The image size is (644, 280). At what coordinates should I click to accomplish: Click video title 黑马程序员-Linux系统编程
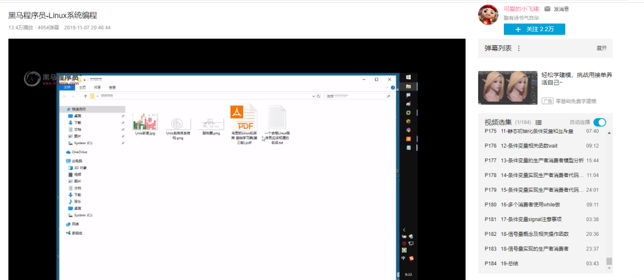coord(52,15)
